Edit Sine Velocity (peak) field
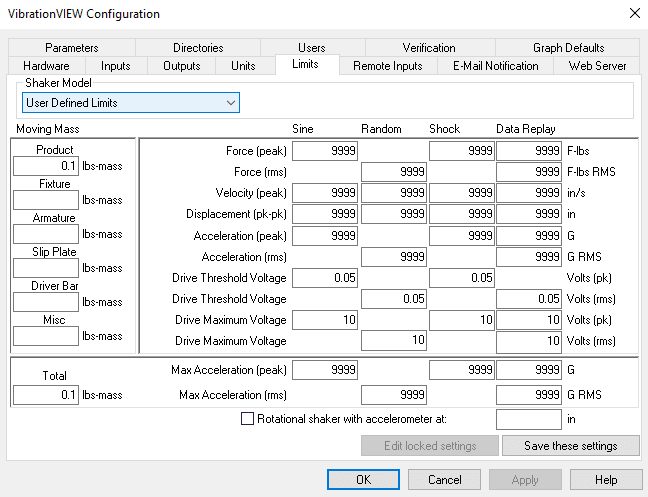 click(x=325, y=193)
